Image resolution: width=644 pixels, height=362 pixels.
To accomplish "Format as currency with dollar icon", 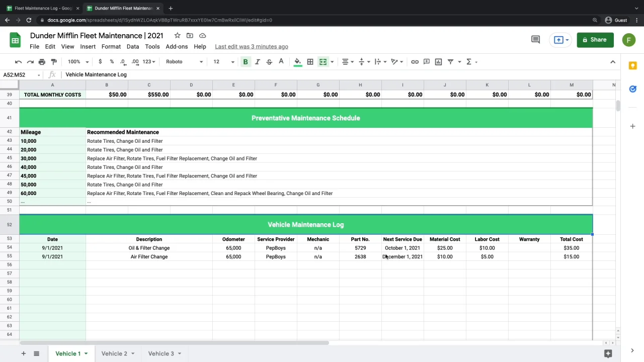I will coord(100,62).
